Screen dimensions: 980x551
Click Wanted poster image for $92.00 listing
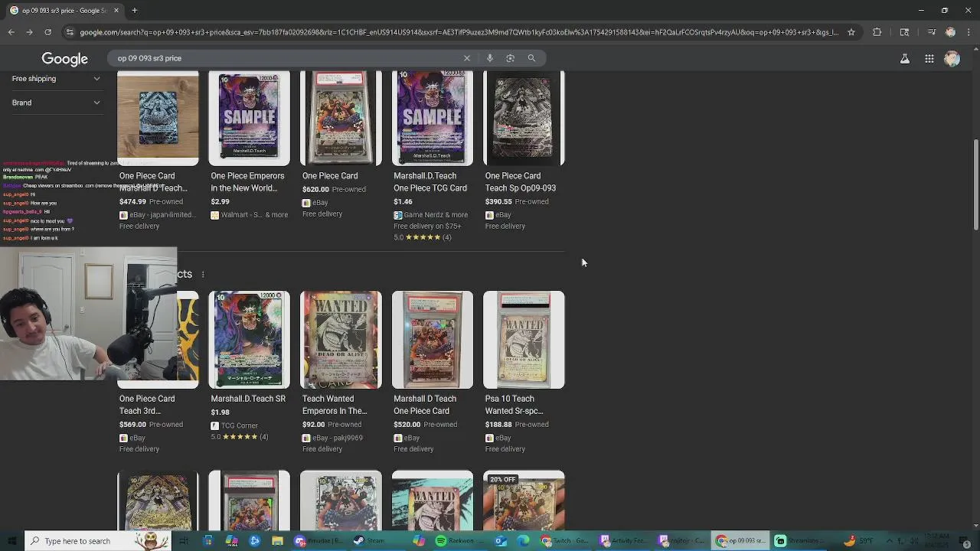click(x=341, y=340)
